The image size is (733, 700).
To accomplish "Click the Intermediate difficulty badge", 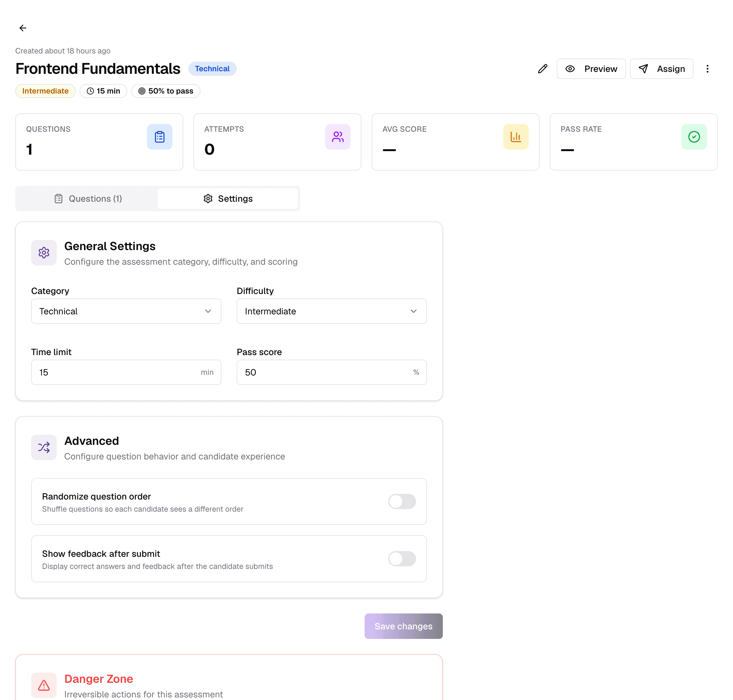I will 45,91.
